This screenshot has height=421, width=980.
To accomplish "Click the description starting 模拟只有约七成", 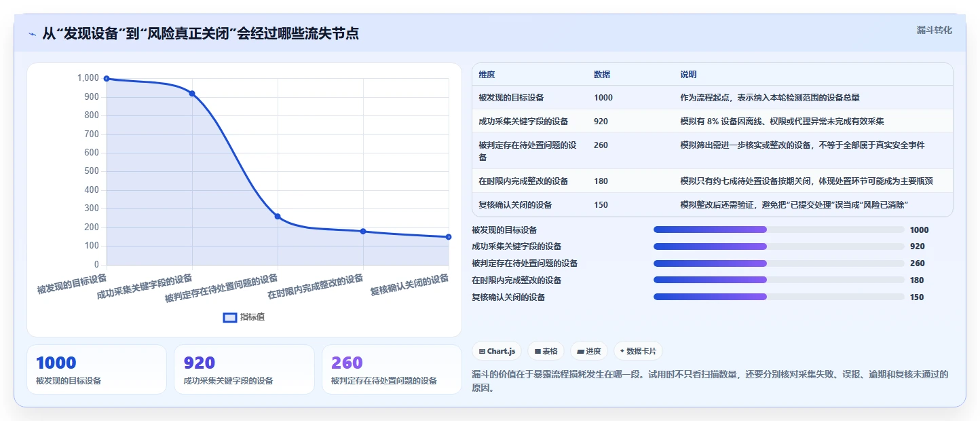I will click(807, 181).
